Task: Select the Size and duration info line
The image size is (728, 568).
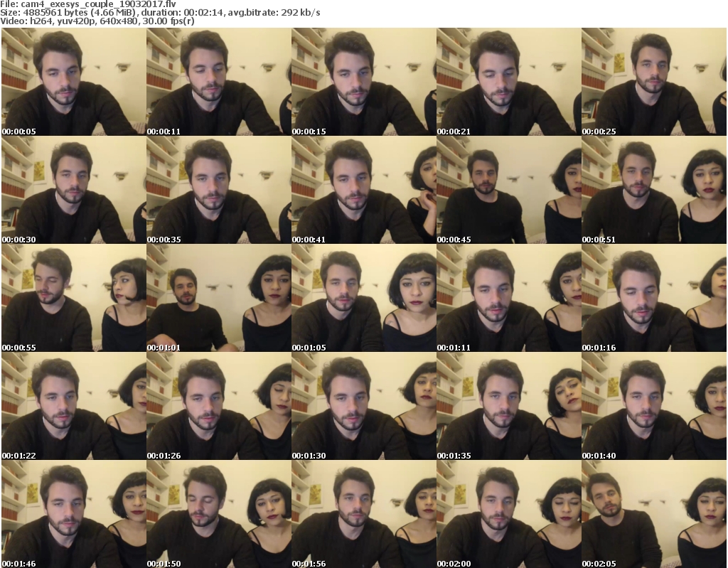Action: (160, 13)
